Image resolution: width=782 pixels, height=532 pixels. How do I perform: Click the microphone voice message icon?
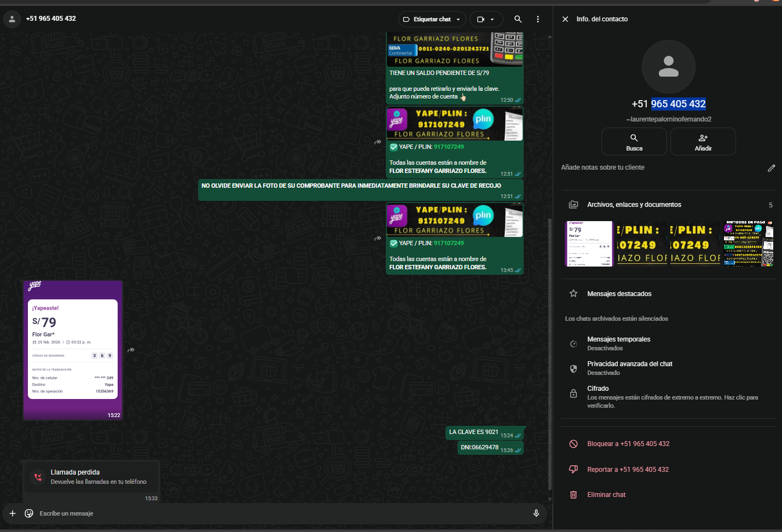point(536,513)
